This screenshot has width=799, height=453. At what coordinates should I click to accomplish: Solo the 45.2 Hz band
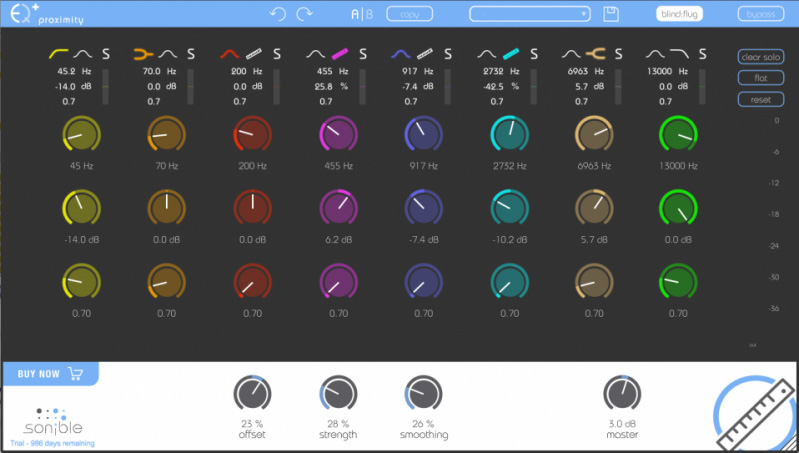(106, 54)
